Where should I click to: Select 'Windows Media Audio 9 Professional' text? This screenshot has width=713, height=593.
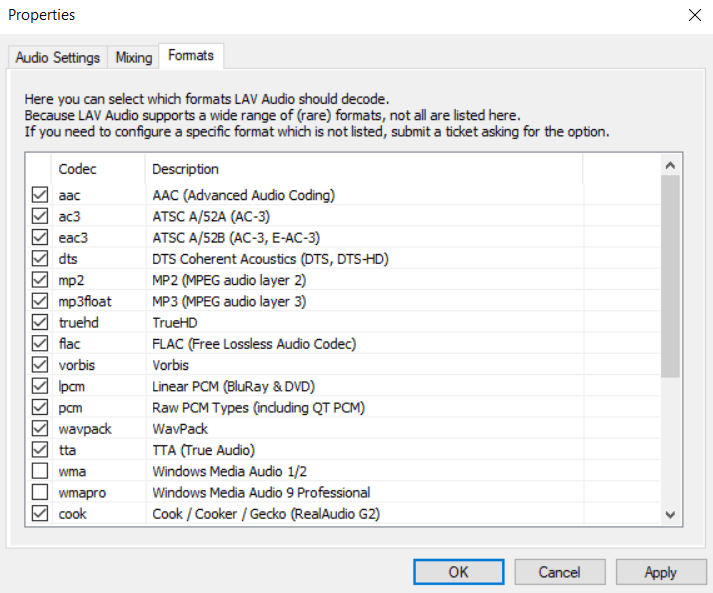click(x=261, y=492)
